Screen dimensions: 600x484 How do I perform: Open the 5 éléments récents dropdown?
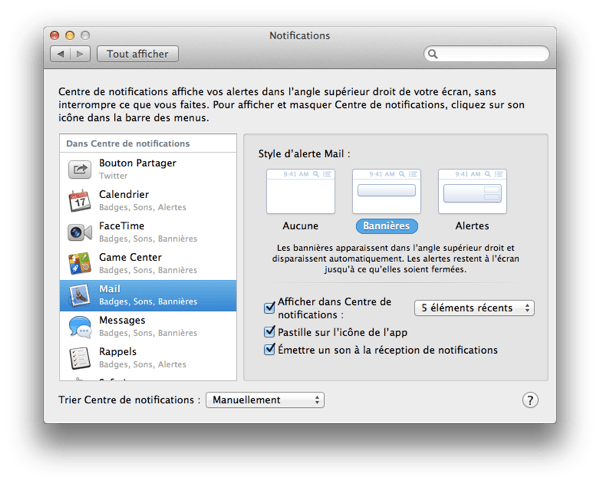click(x=475, y=308)
